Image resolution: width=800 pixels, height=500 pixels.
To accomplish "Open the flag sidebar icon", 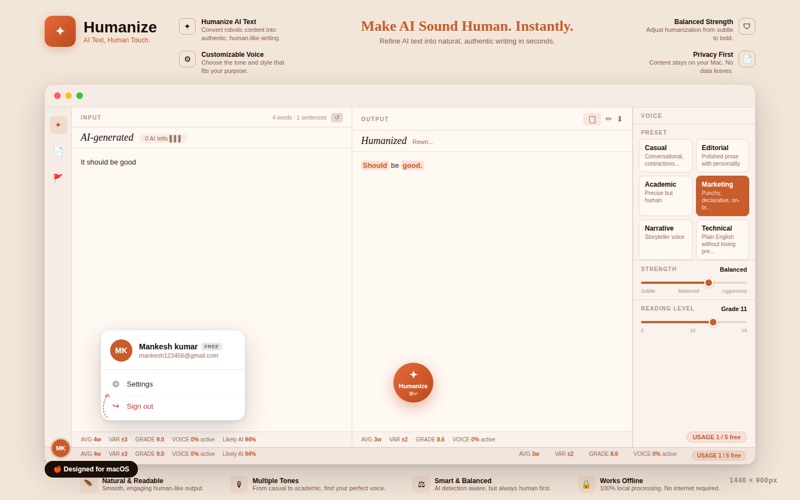I will coord(58,178).
